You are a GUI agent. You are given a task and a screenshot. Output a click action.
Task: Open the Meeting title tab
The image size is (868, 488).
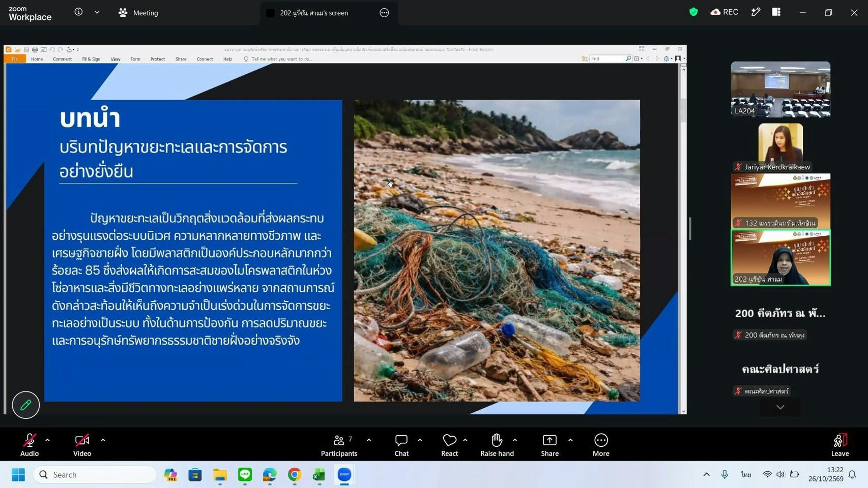pyautogui.click(x=138, y=13)
